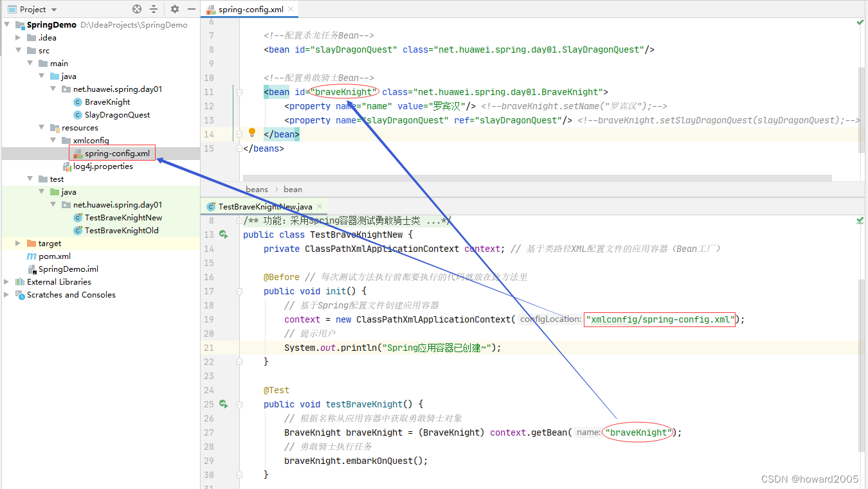Image resolution: width=868 pixels, height=489 pixels.
Task: Collapse the resources folder
Action: click(x=42, y=127)
